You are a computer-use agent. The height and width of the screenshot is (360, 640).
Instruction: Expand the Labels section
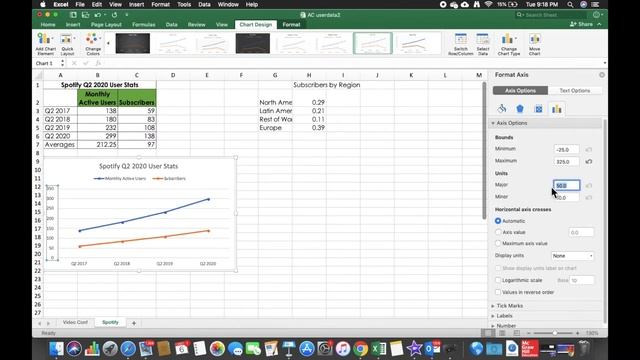[493, 316]
